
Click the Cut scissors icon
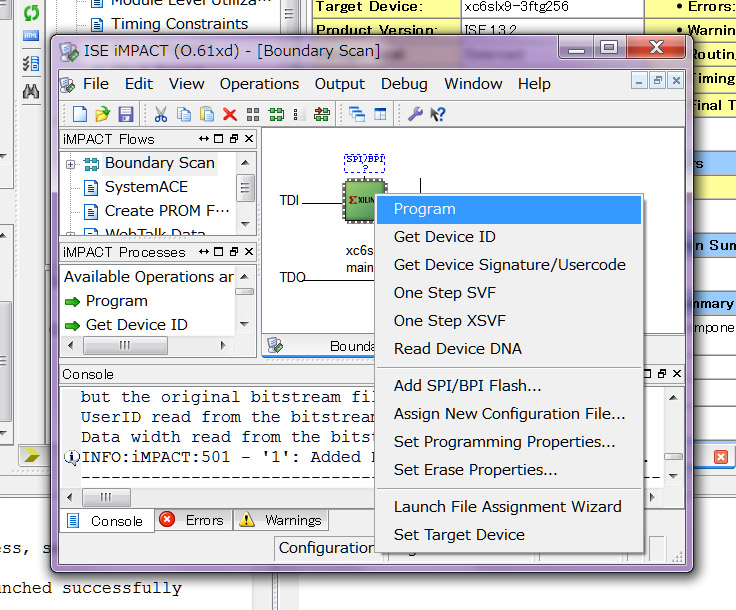[161, 114]
